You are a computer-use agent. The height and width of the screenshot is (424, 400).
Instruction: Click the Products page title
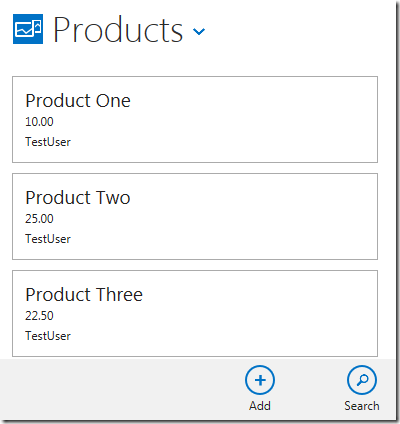tap(118, 30)
